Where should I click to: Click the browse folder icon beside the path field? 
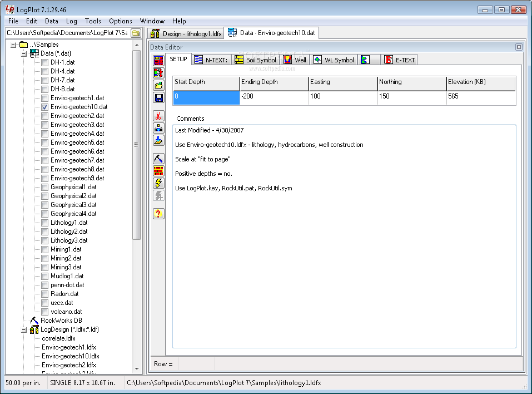point(136,33)
